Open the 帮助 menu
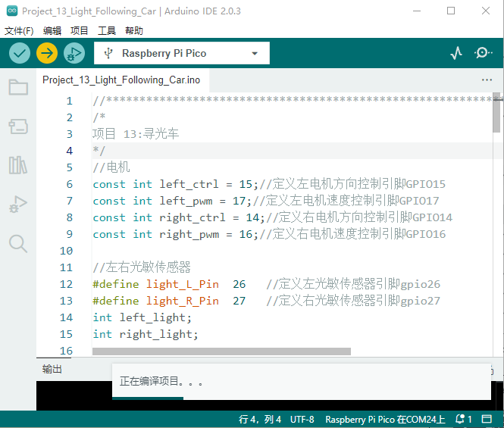The width and height of the screenshot is (504, 428). [134, 31]
